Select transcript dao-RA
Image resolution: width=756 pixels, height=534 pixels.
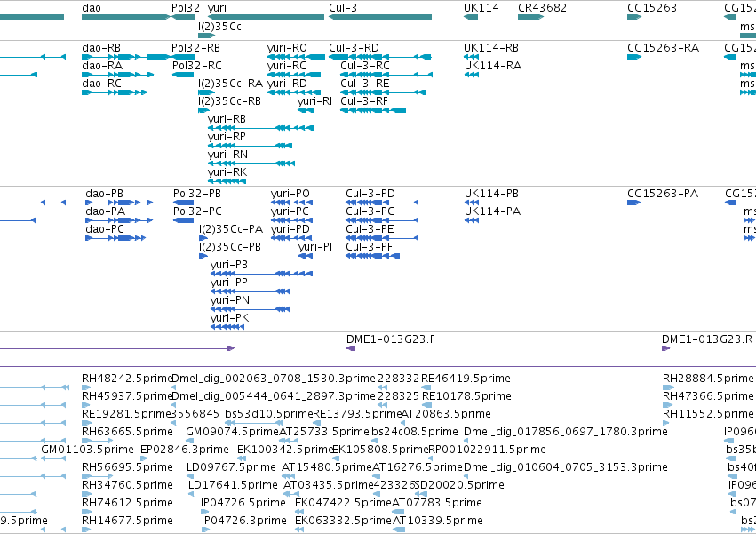tap(102, 66)
